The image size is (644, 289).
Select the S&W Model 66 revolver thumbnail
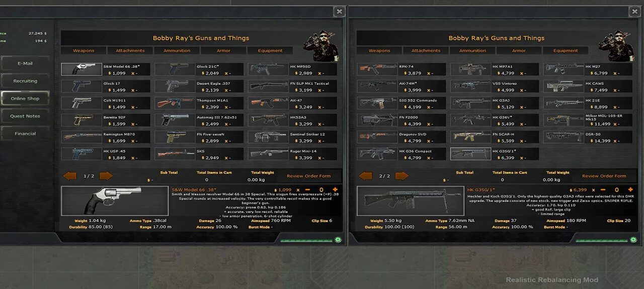tap(82, 69)
